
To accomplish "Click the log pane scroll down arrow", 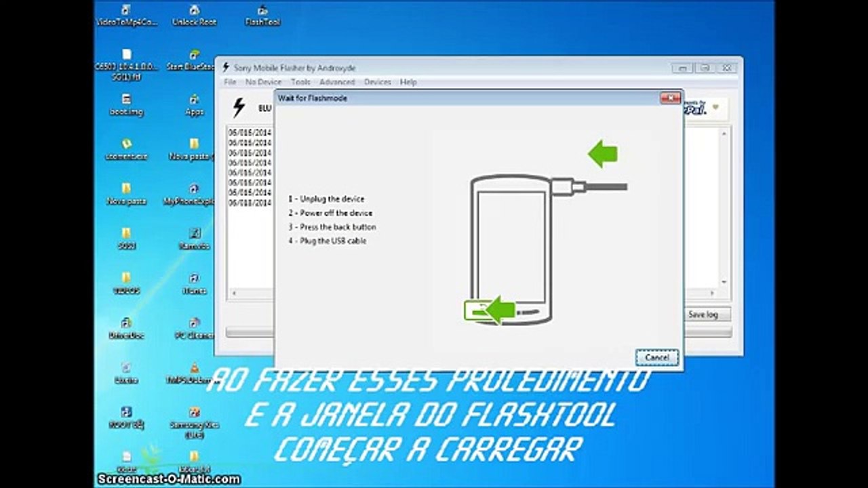I will (724, 282).
